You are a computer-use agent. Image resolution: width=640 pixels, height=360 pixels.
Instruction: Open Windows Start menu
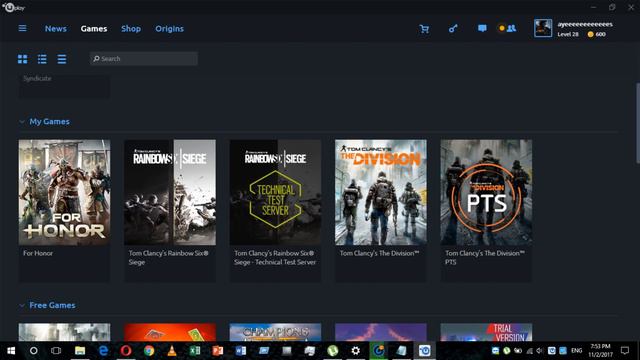click(x=11, y=351)
